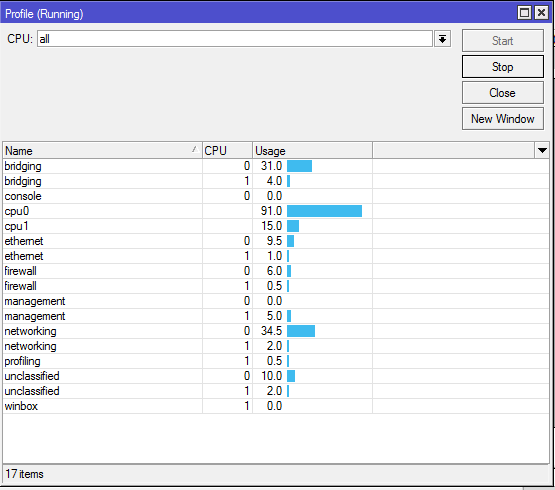The width and height of the screenshot is (555, 490).
Task: Select the bridging row with usage 4.0
Action: pyautogui.click(x=276, y=181)
